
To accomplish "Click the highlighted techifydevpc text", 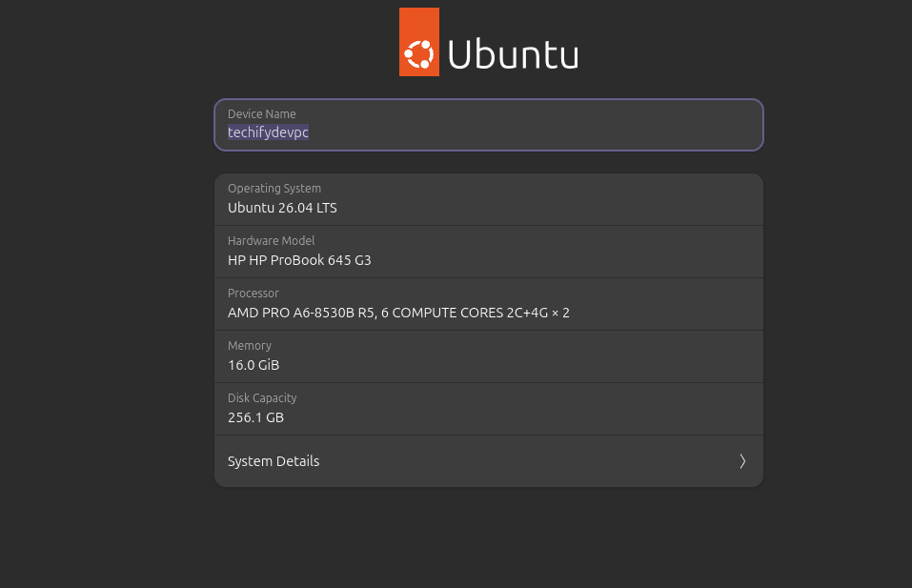I will [268, 132].
